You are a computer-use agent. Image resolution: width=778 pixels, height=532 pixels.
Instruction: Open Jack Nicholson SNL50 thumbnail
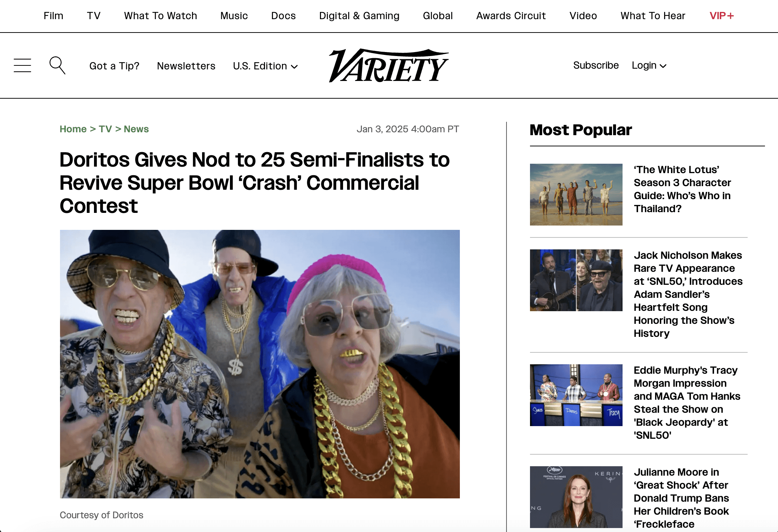(576, 280)
